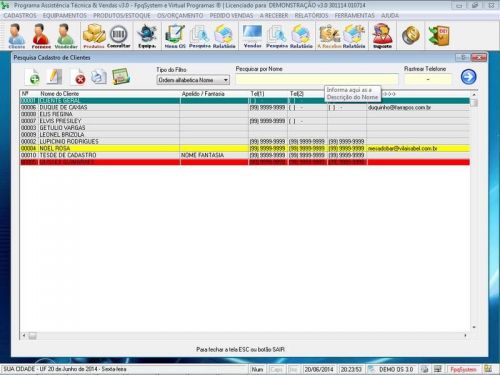Delete client with red X icon
500x375 pixels.
78,77
